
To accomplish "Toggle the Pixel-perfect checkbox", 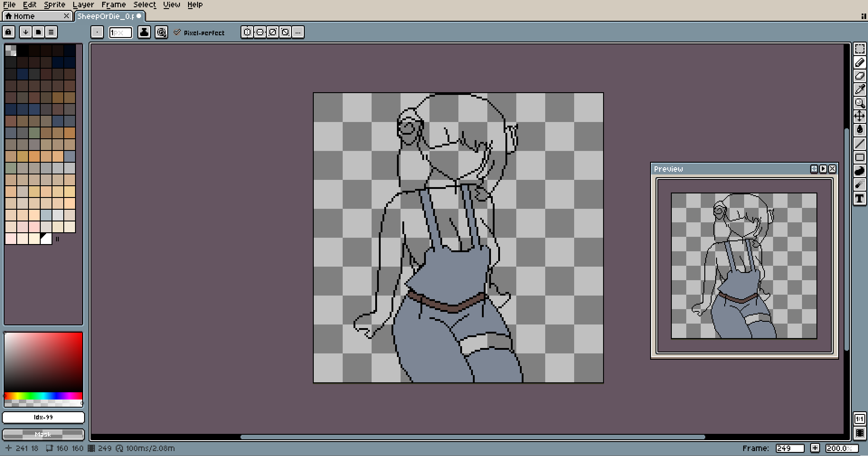I will [177, 32].
